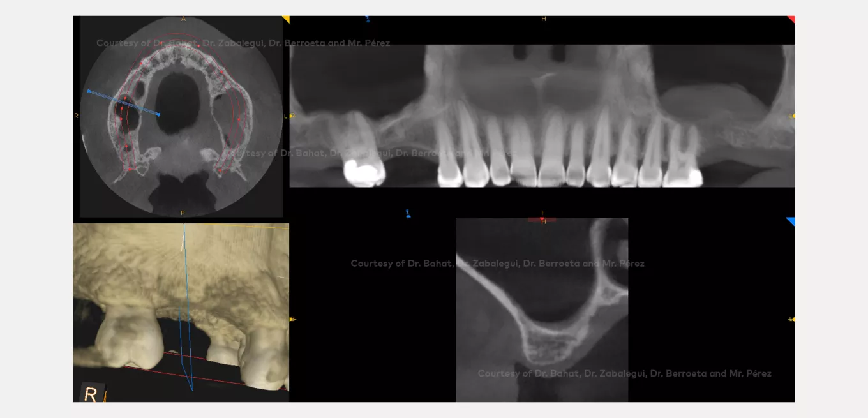Click the 'F' label above the cross-section view
Image resolution: width=868 pixels, height=418 pixels.
point(543,213)
